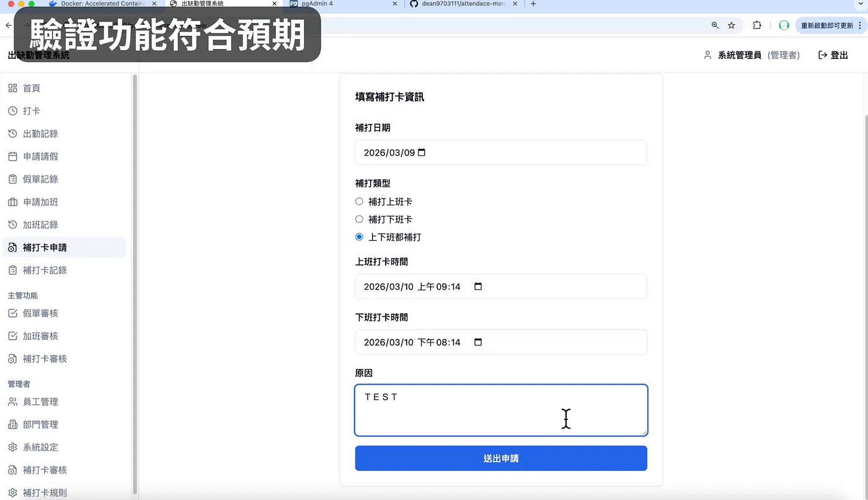This screenshot has height=500, width=868.
Task: Click the 員工管理 people icon
Action: coord(12,401)
